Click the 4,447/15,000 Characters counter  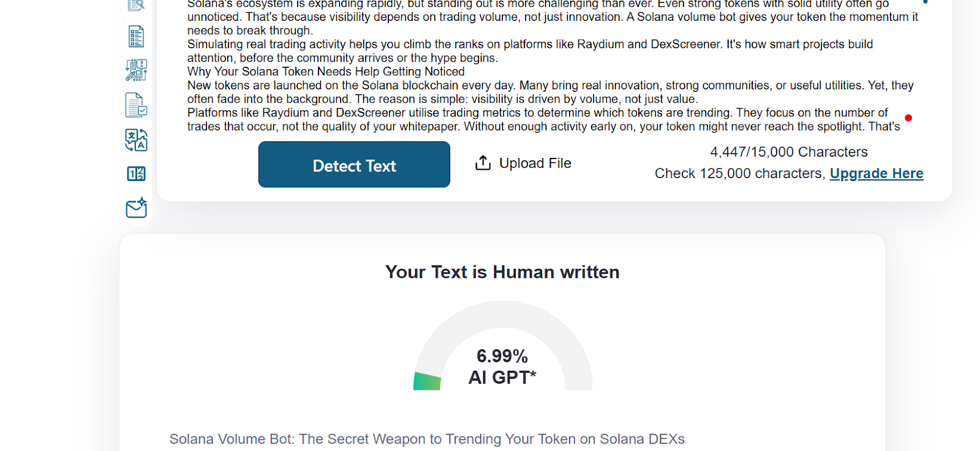(789, 152)
